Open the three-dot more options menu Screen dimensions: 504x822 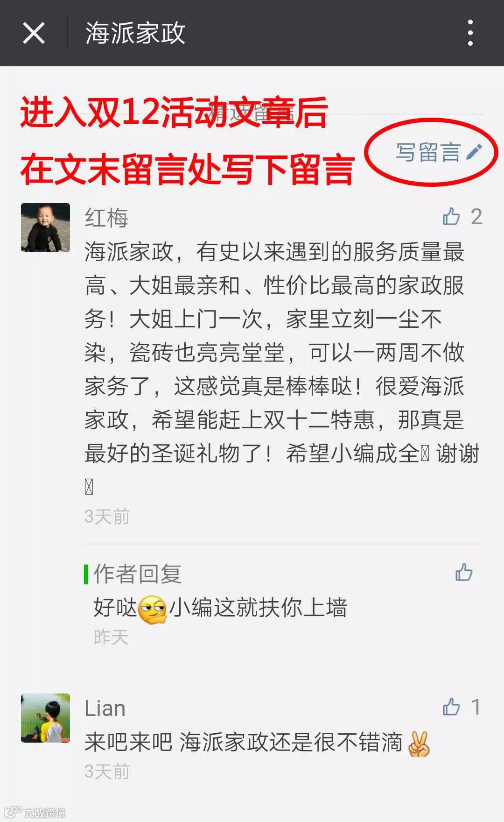click(470, 33)
